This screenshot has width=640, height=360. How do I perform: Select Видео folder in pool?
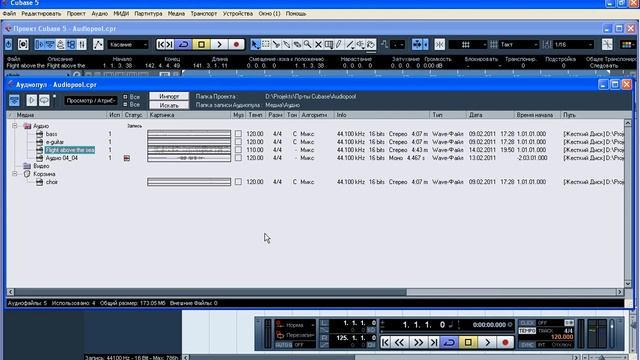(x=41, y=166)
